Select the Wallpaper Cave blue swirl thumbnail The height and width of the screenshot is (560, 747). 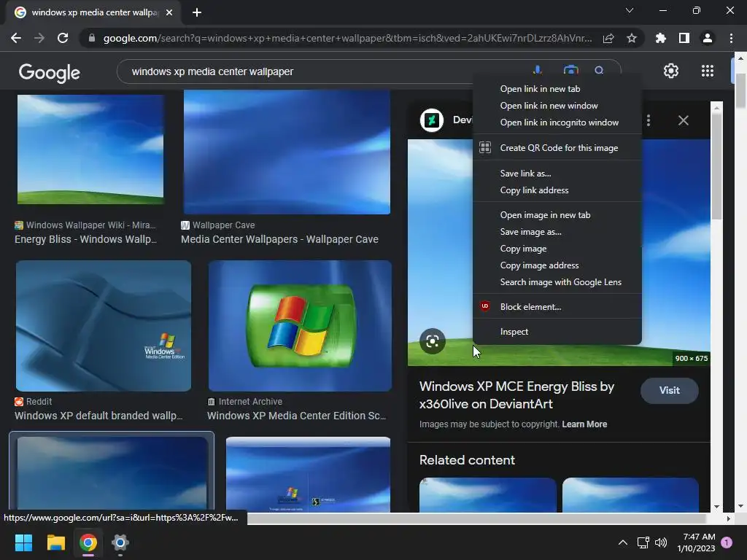click(287, 152)
